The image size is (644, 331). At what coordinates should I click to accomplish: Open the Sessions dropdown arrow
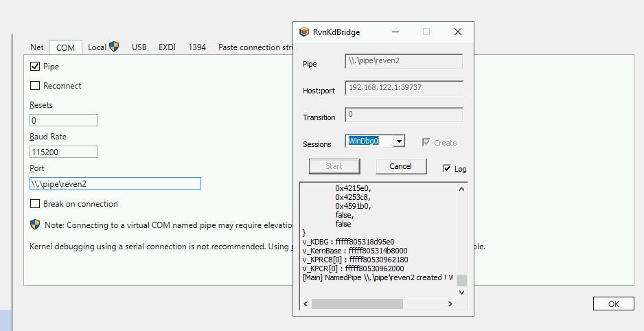398,141
